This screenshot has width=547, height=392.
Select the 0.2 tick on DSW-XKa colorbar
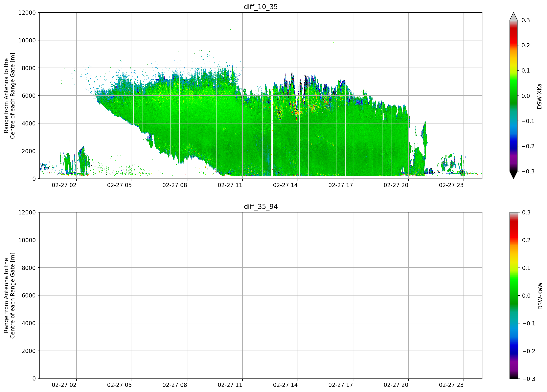[526, 46]
